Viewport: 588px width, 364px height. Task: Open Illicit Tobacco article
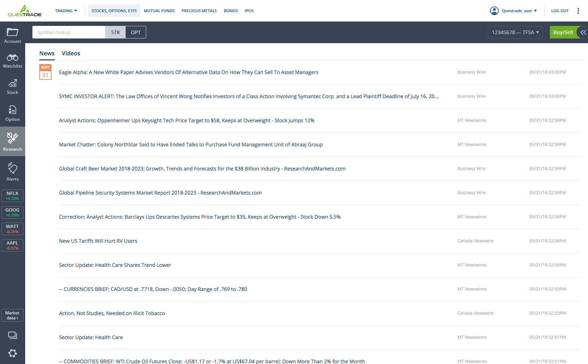(112, 313)
